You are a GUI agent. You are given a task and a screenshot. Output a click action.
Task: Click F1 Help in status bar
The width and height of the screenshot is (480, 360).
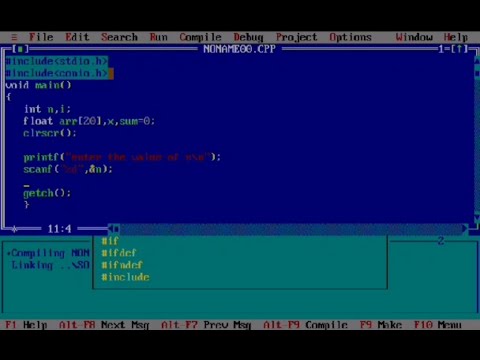pos(26,325)
